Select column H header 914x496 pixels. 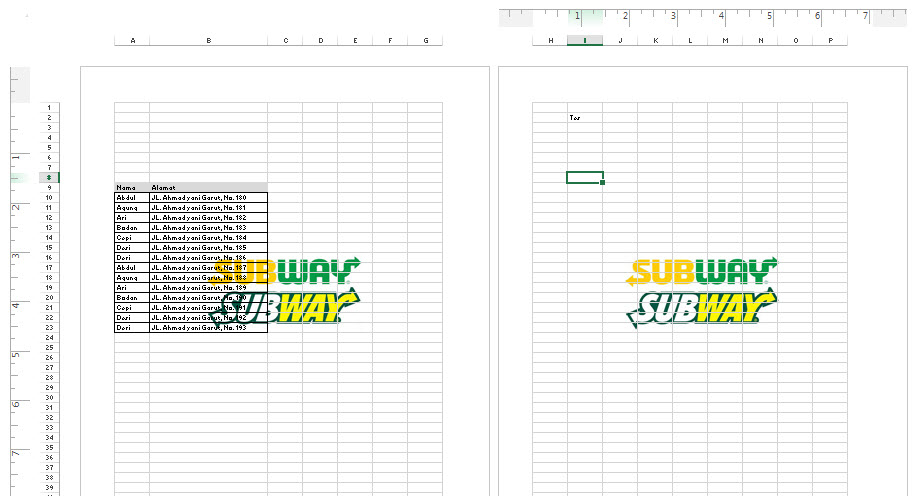550,41
